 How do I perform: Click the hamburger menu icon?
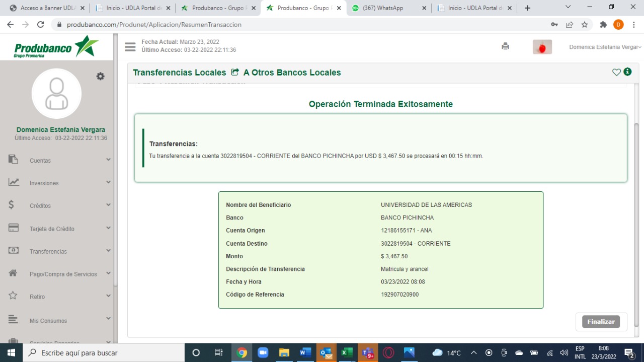(x=130, y=47)
